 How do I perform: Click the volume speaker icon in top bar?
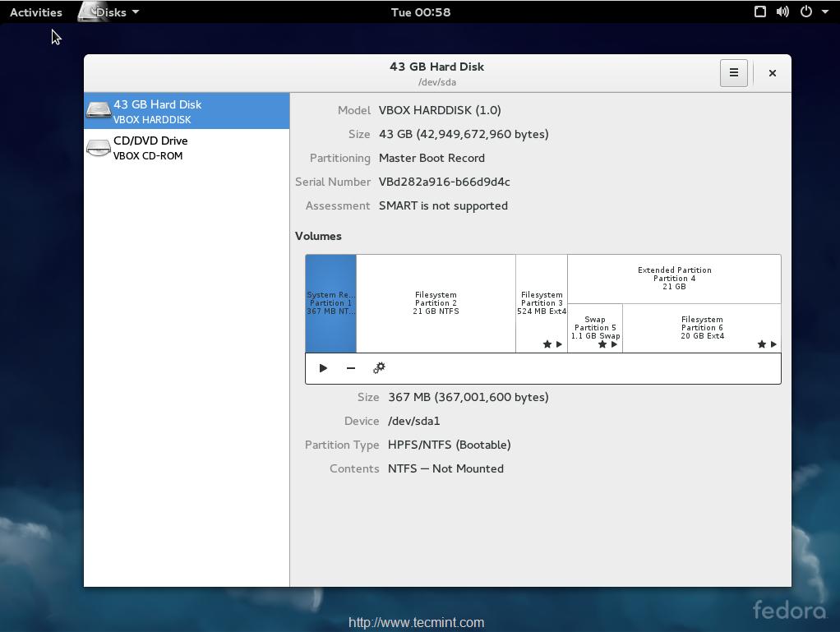(782, 12)
